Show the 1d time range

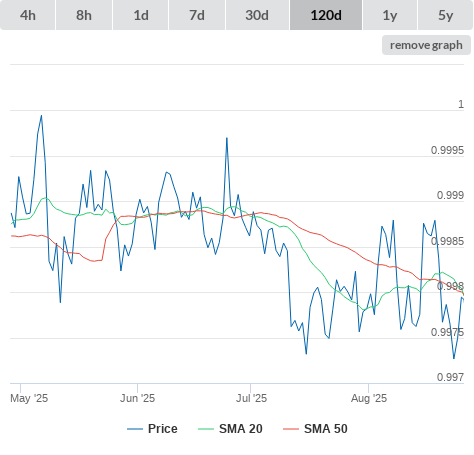click(141, 15)
